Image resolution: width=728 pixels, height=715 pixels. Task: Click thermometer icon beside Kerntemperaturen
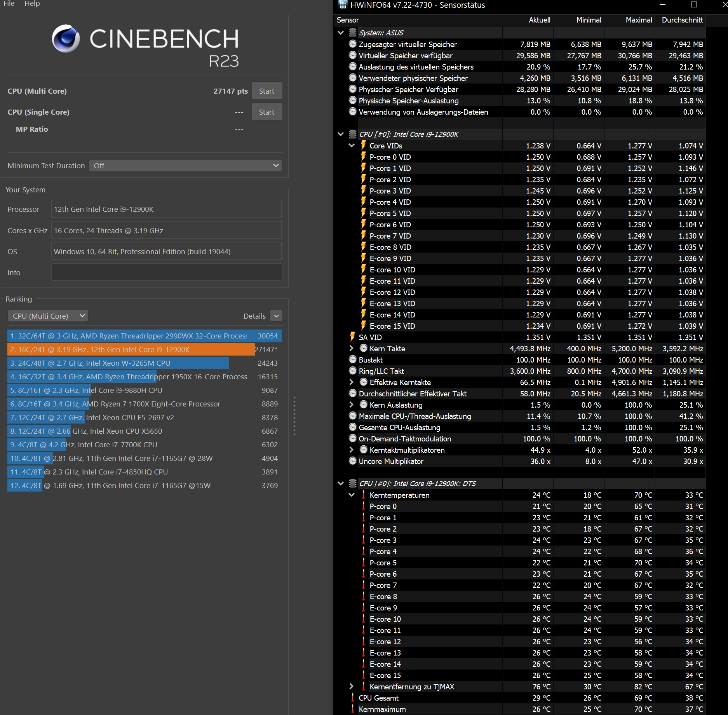coord(364,495)
